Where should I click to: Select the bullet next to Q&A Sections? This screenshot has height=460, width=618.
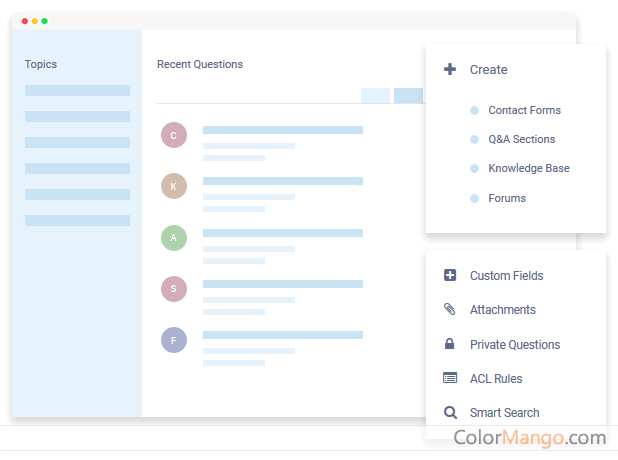pos(474,140)
